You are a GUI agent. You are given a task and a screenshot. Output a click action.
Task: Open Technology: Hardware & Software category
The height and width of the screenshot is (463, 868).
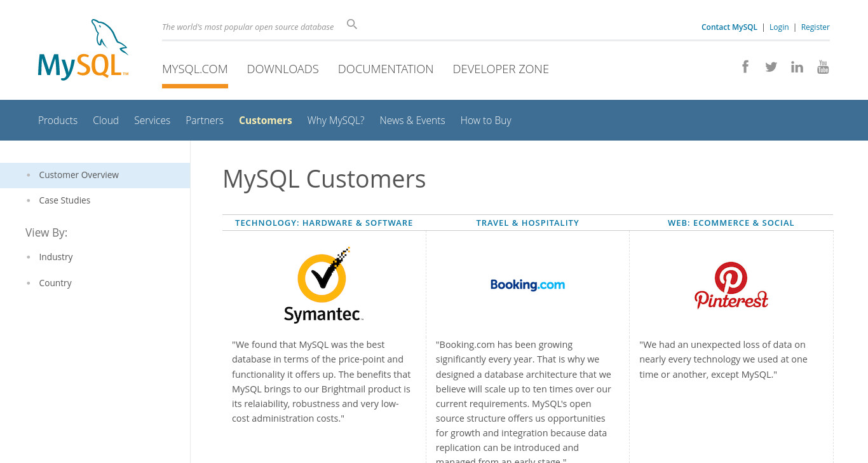324,223
